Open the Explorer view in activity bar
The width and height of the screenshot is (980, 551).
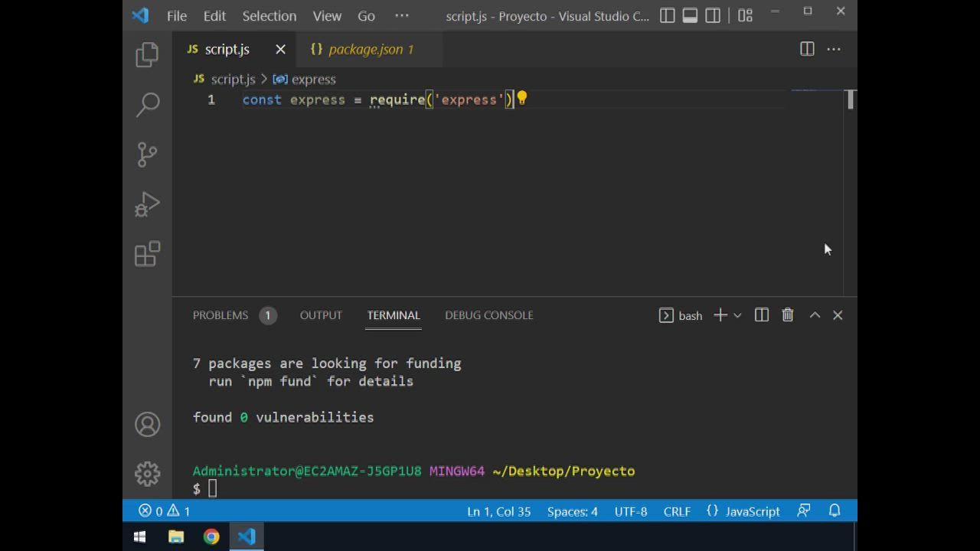click(147, 54)
